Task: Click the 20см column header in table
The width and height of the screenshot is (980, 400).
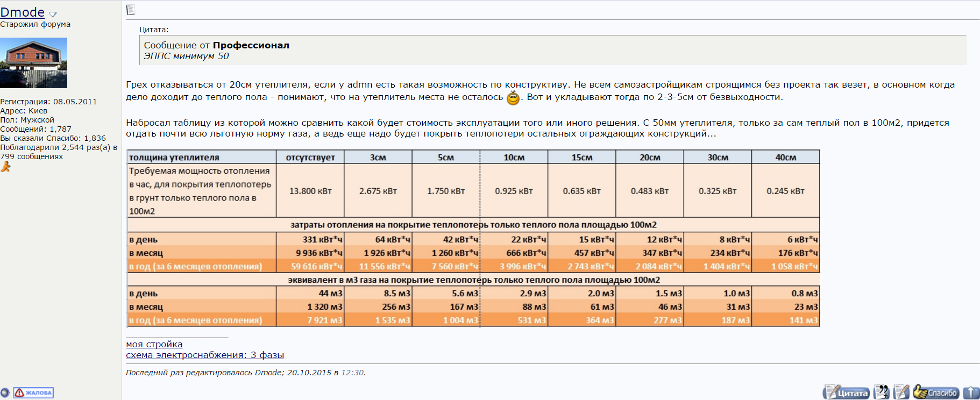Action: pyautogui.click(x=650, y=157)
